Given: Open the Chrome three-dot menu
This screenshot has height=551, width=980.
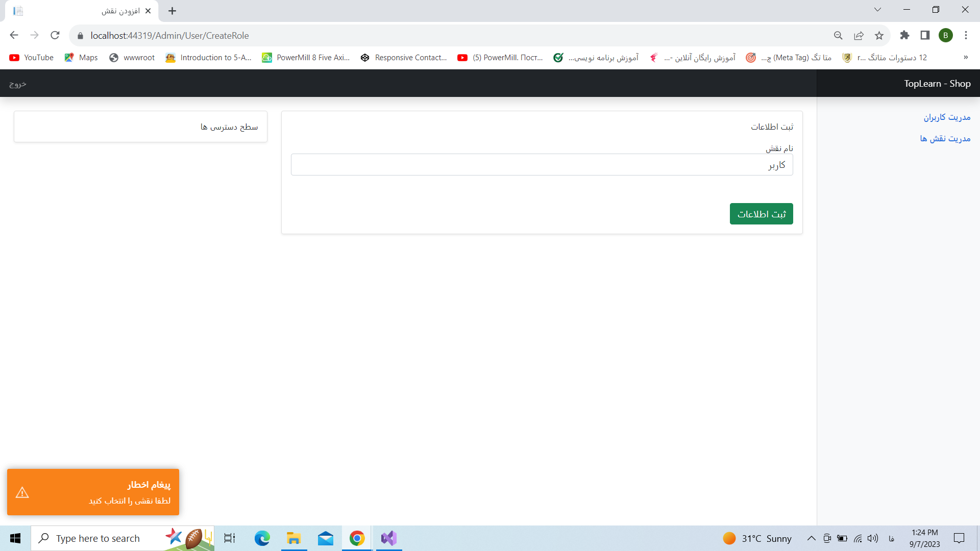Looking at the screenshot, I should point(966,35).
